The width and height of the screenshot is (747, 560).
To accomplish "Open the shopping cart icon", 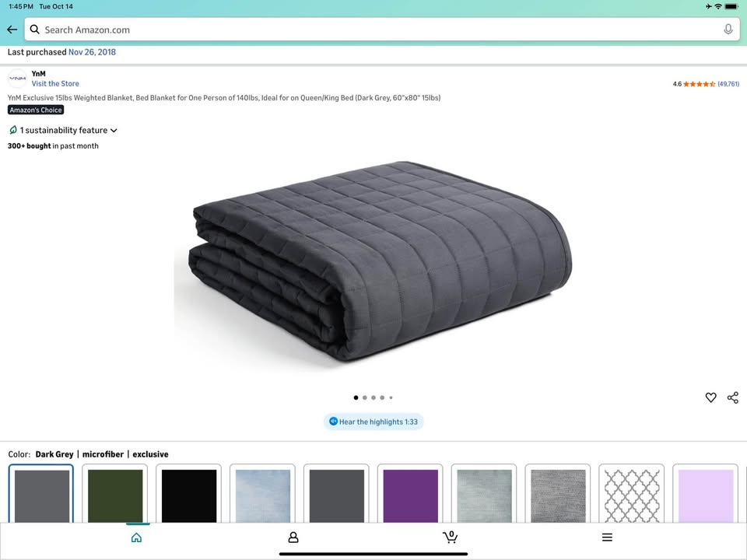I will pos(450,537).
